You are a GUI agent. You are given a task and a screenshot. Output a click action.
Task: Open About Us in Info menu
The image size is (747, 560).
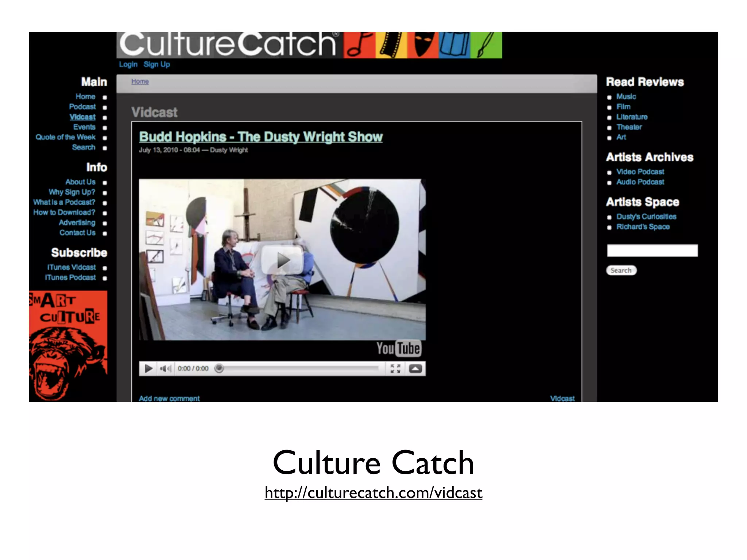80,182
